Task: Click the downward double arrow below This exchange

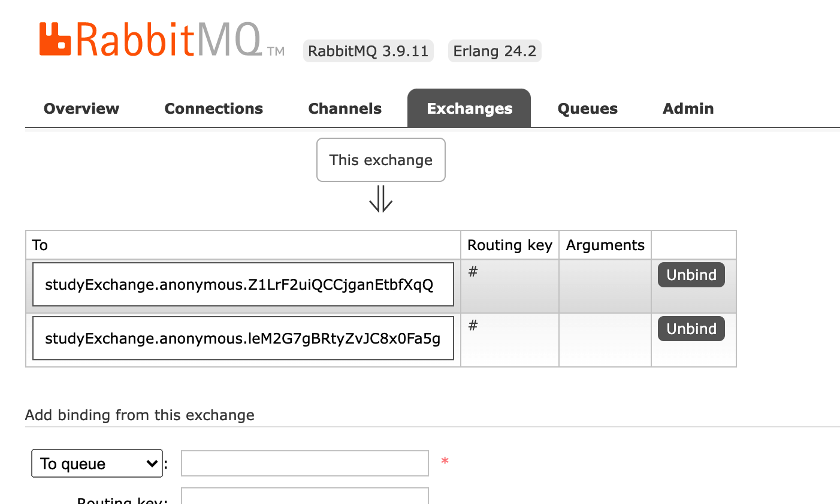Action: pyautogui.click(x=380, y=199)
